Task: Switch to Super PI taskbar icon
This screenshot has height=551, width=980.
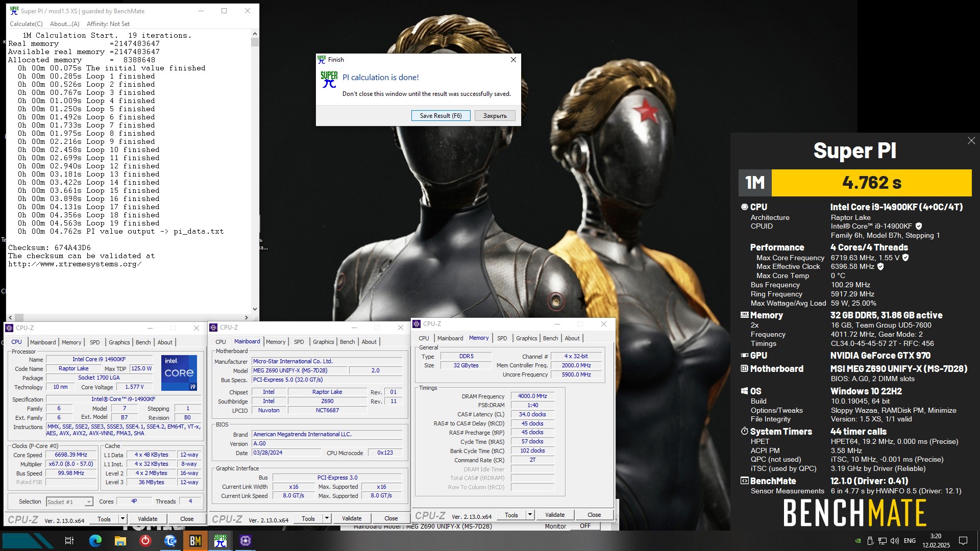Action: tap(220, 541)
